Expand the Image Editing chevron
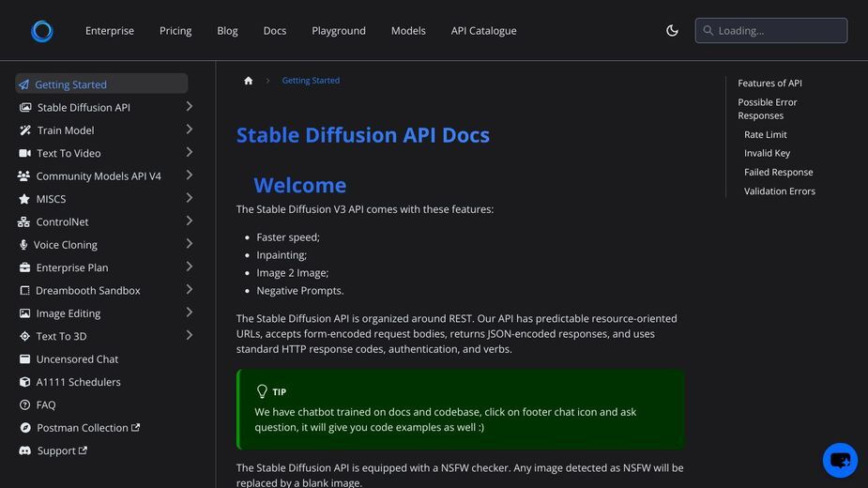The height and width of the screenshot is (488, 868). pyautogui.click(x=190, y=313)
